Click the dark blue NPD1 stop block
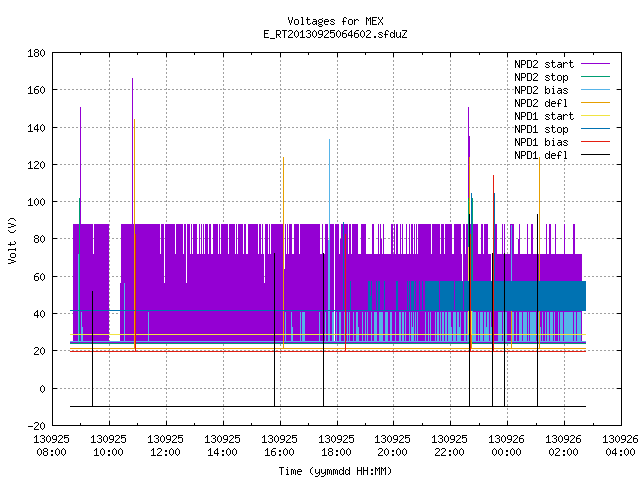The height and width of the screenshot is (480, 640). pos(505,296)
